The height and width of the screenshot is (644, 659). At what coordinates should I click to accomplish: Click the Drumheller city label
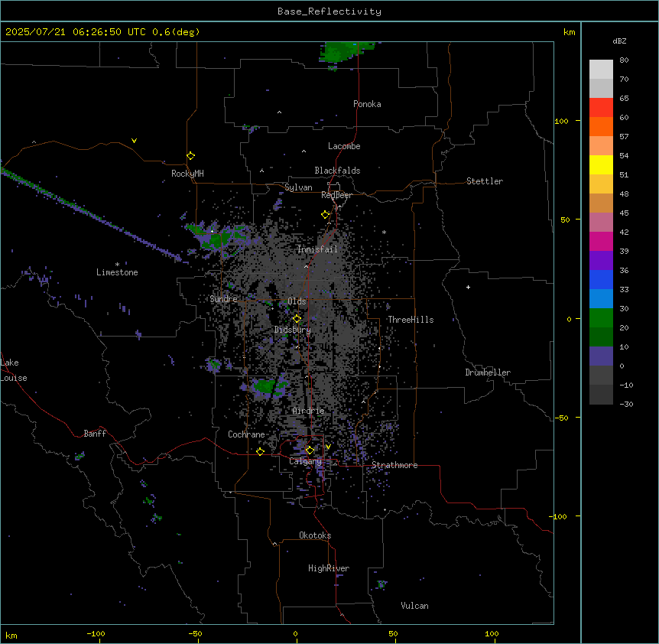[x=488, y=372]
